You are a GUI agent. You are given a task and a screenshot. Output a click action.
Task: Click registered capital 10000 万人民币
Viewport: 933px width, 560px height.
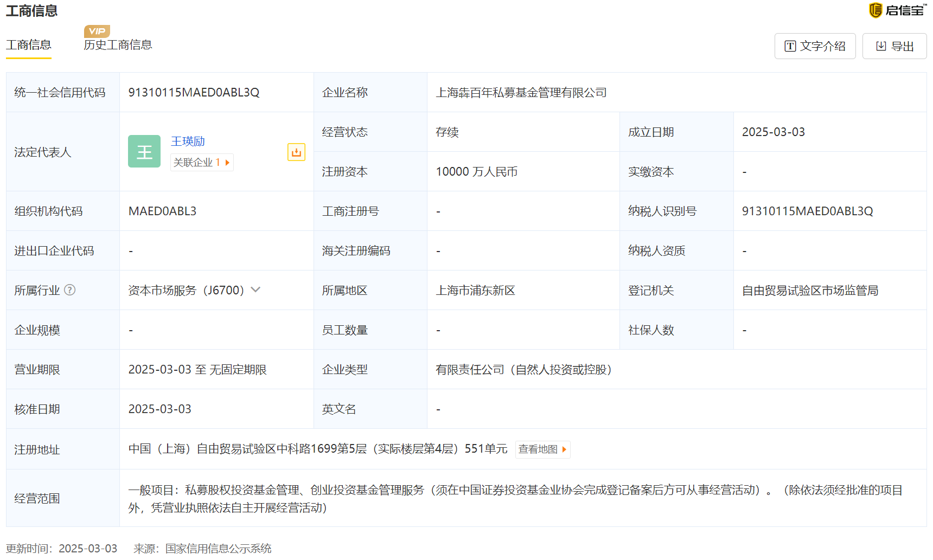(476, 172)
